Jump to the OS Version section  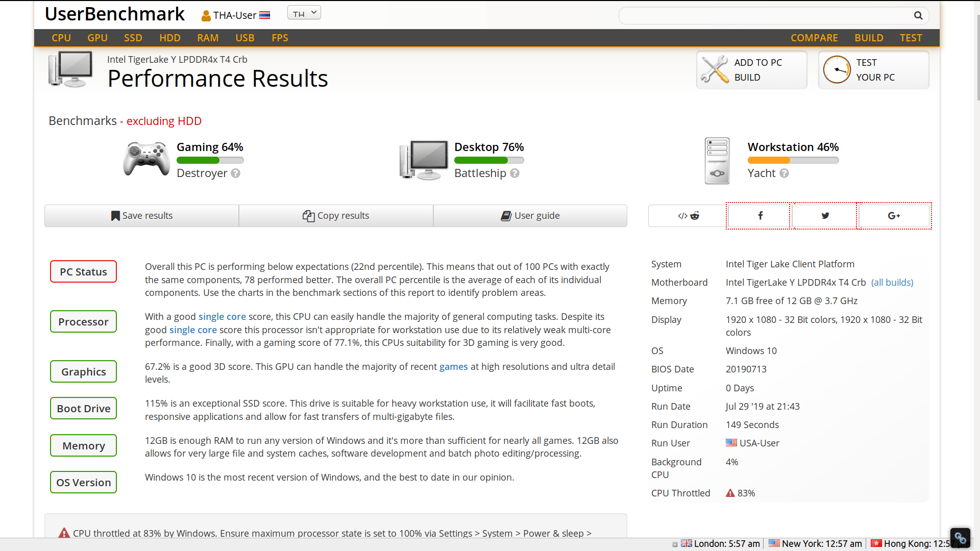(x=83, y=482)
